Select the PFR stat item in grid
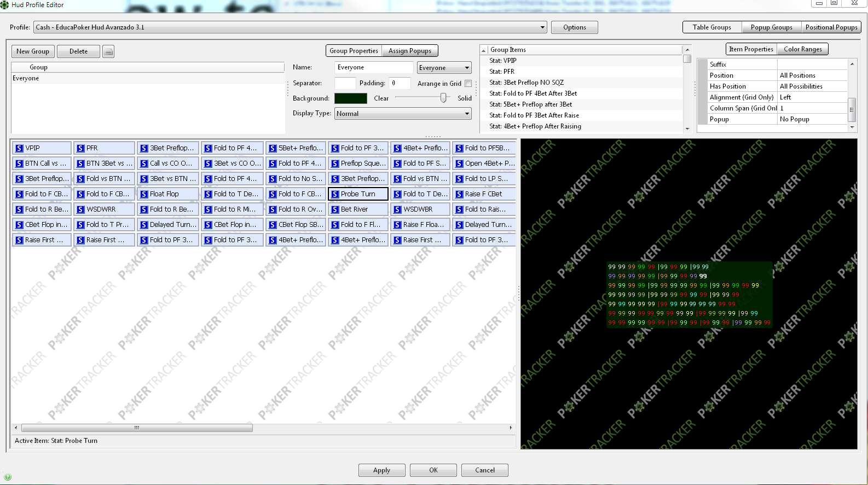 104,148
